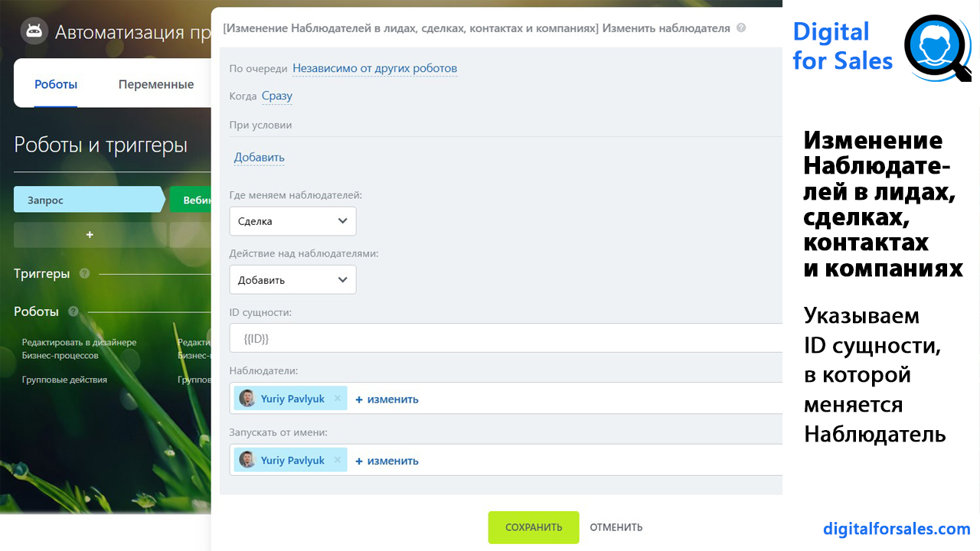Click изменить link in Наблюдатели field
This screenshot has height=551, width=980.
[x=387, y=399]
